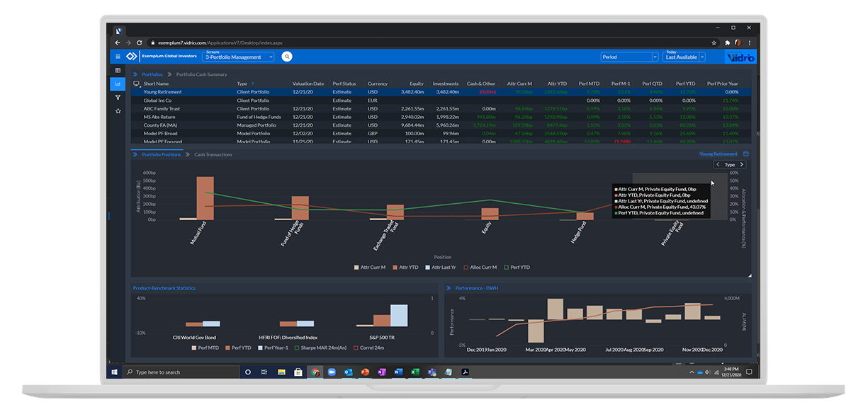
Task: Open the browser extensions puzzle icon
Action: tap(727, 42)
